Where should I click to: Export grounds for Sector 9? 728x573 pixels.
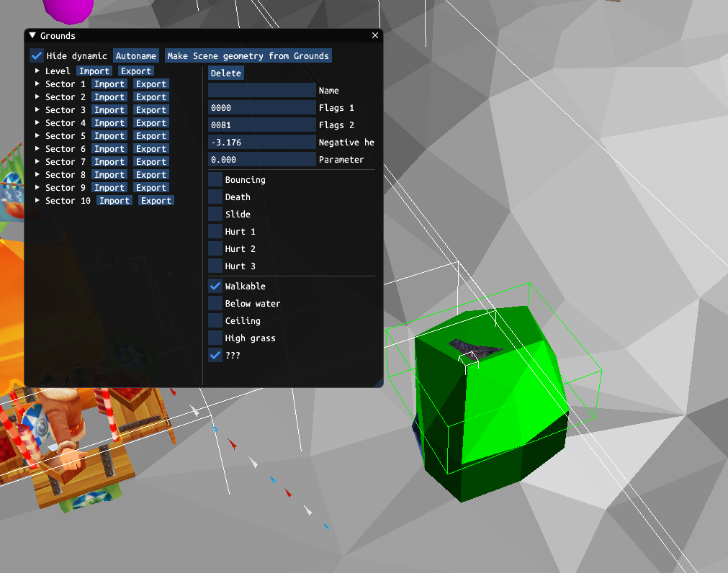(x=151, y=188)
